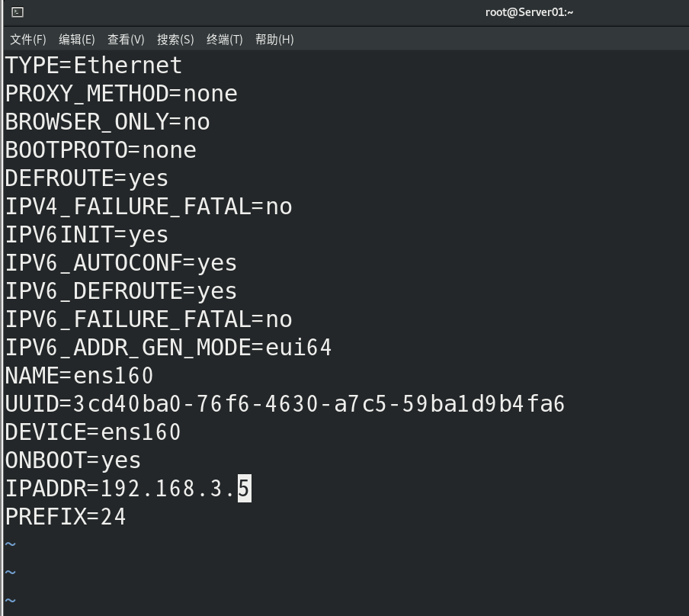Click the PROXY_METHOD=none line
Image resolution: width=689 pixels, height=616 pixels.
point(121,94)
